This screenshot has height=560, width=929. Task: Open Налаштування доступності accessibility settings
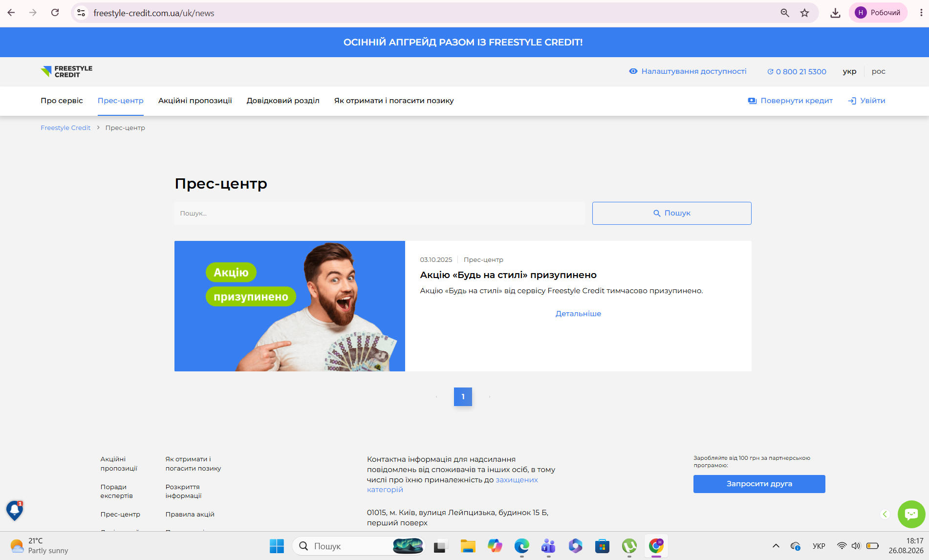[688, 71]
